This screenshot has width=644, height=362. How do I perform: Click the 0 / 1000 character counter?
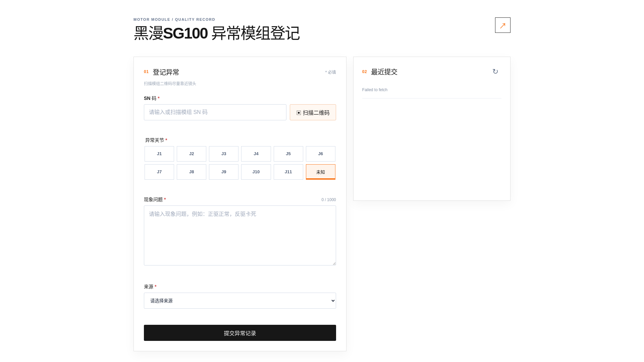tap(328, 200)
